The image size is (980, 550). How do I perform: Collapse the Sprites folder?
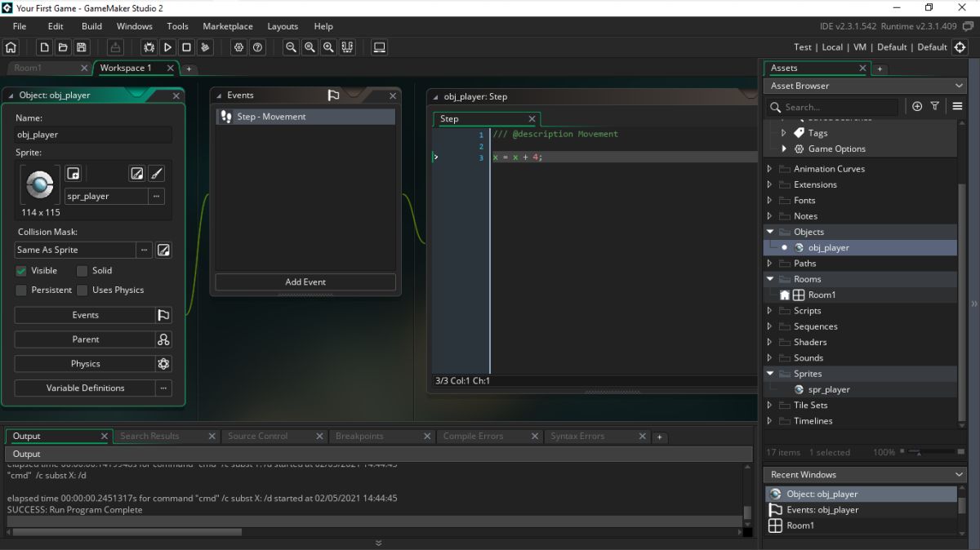click(770, 374)
